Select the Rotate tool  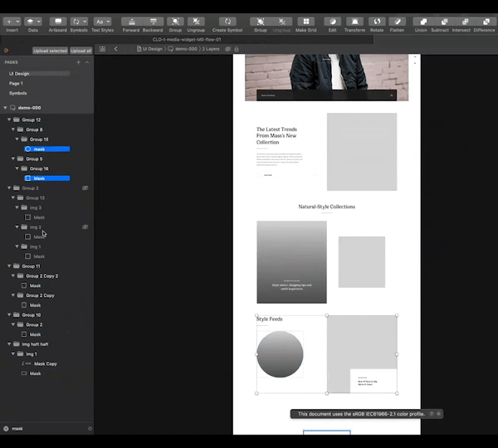pos(377,22)
